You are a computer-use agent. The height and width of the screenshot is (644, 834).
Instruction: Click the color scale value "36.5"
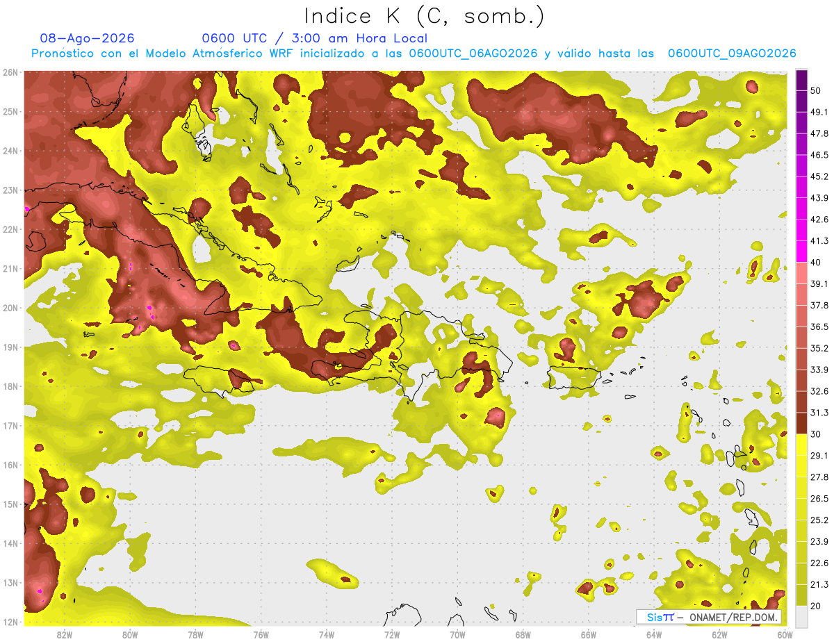pos(819,327)
